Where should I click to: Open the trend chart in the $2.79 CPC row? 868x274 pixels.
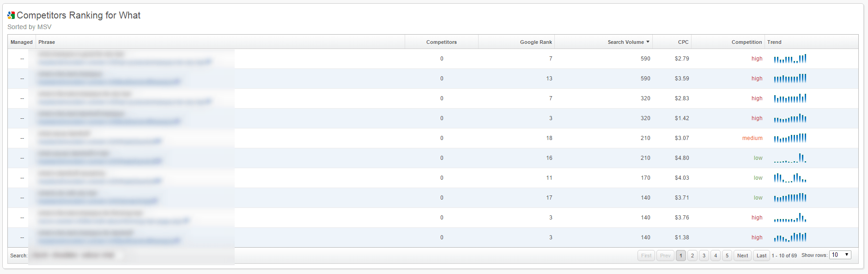[x=790, y=59]
